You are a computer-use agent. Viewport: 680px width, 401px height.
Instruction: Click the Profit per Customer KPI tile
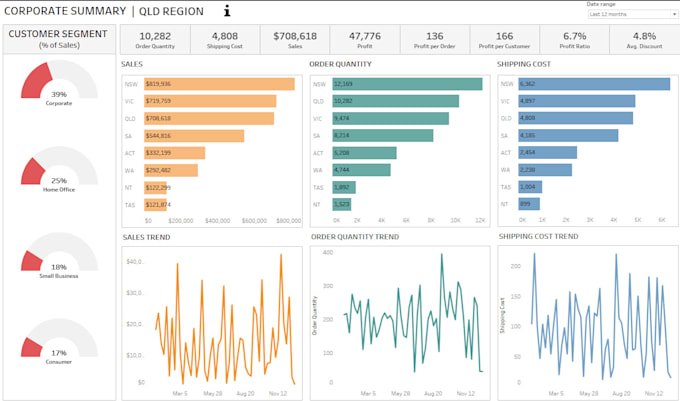coord(504,39)
